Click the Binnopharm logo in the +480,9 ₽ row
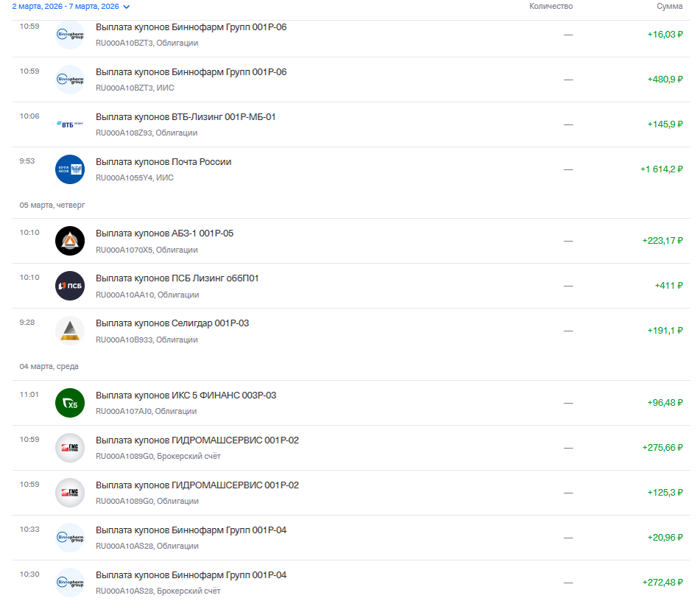 pyautogui.click(x=70, y=80)
